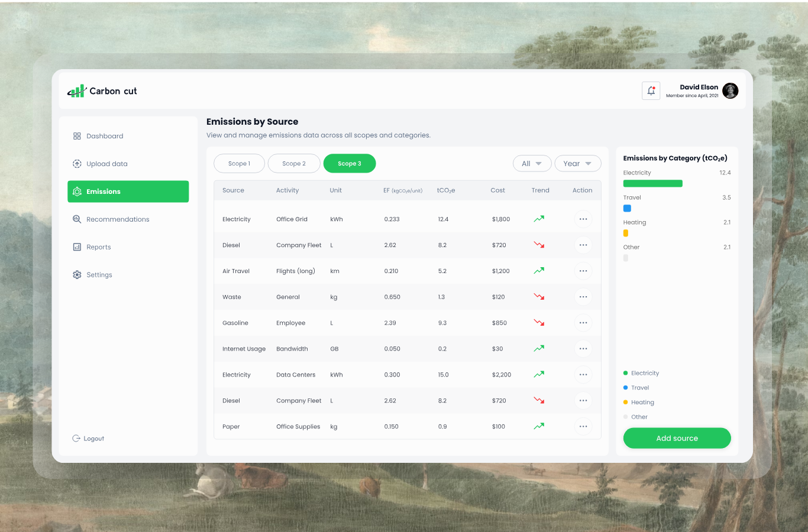The height and width of the screenshot is (532, 808).
Task: Open the Reports menu item
Action: tap(99, 247)
